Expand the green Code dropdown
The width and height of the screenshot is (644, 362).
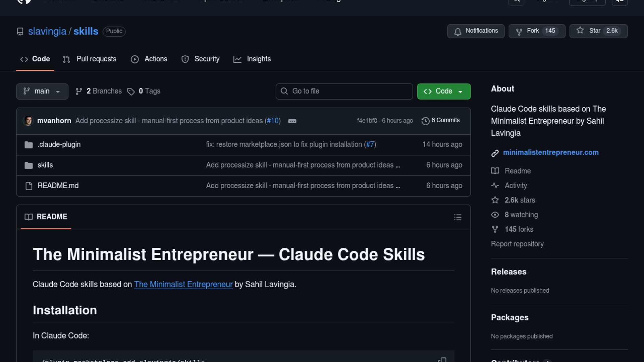click(443, 91)
